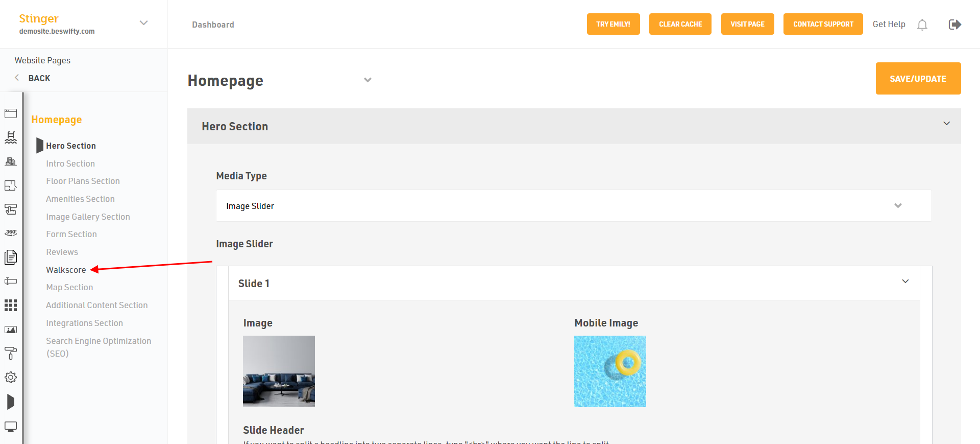
Task: Open the 360 virtual tour icon
Action: [x=11, y=232]
